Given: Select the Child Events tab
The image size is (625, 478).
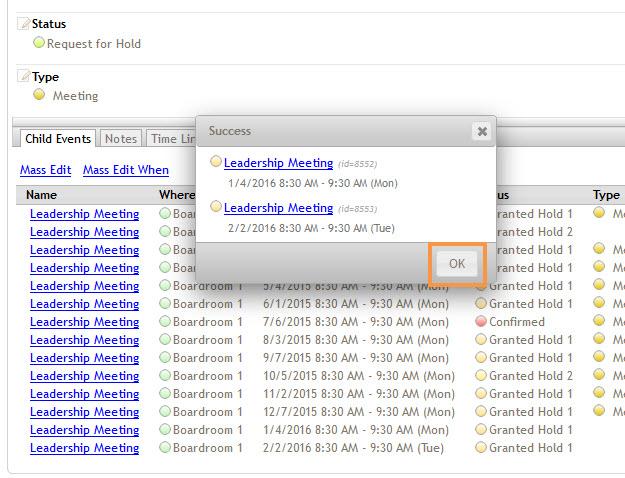Looking at the screenshot, I should coord(58,139).
